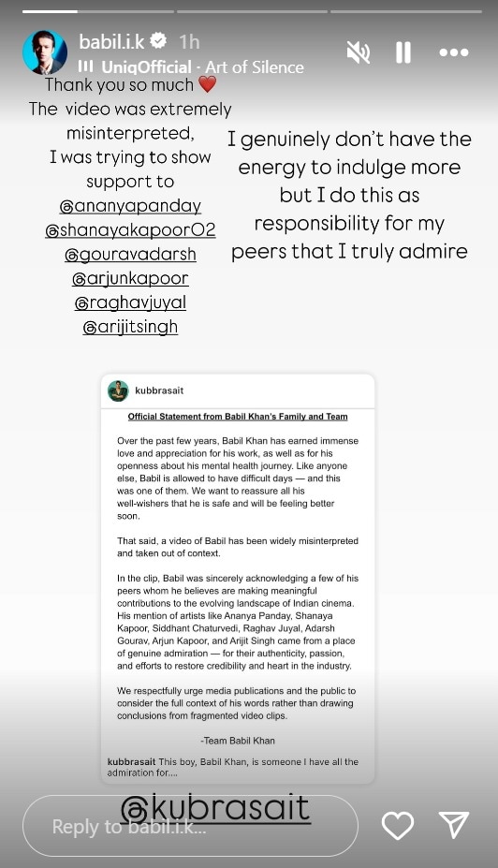Viewport: 498px width, 868px height.
Task: Open the @gouravadarsh mention
Action: pyautogui.click(x=130, y=254)
